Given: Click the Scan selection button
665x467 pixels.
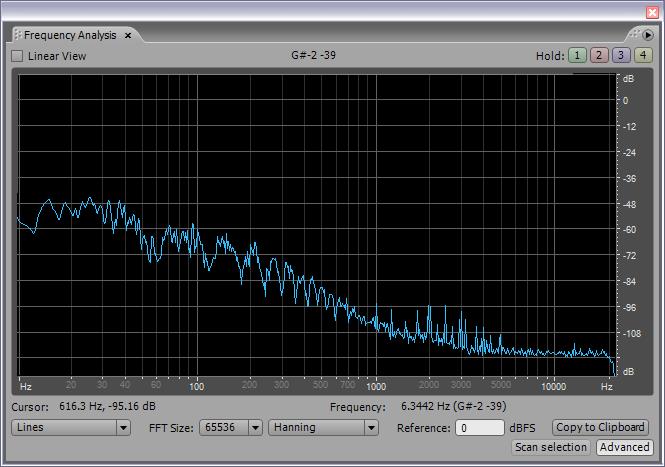Looking at the screenshot, I should (550, 447).
